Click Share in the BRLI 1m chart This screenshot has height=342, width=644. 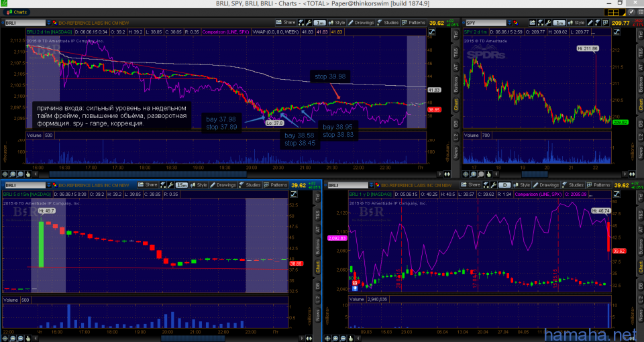coord(286,23)
